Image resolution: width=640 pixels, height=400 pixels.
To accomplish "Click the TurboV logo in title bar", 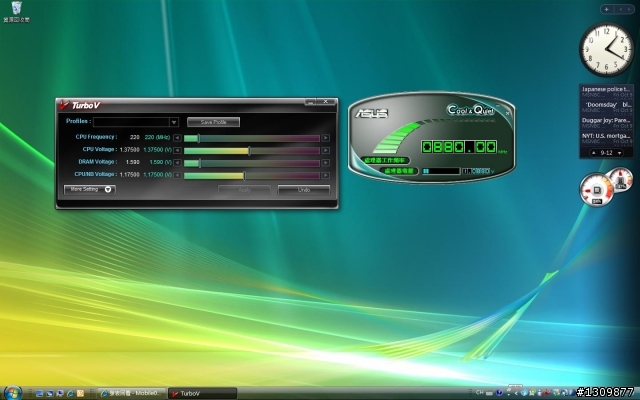I will pos(80,105).
